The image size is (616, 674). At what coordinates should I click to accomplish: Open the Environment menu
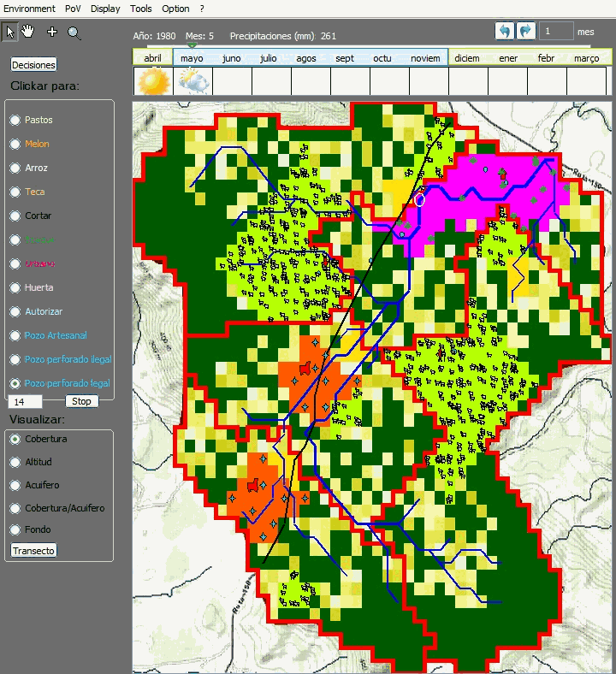[x=29, y=9]
